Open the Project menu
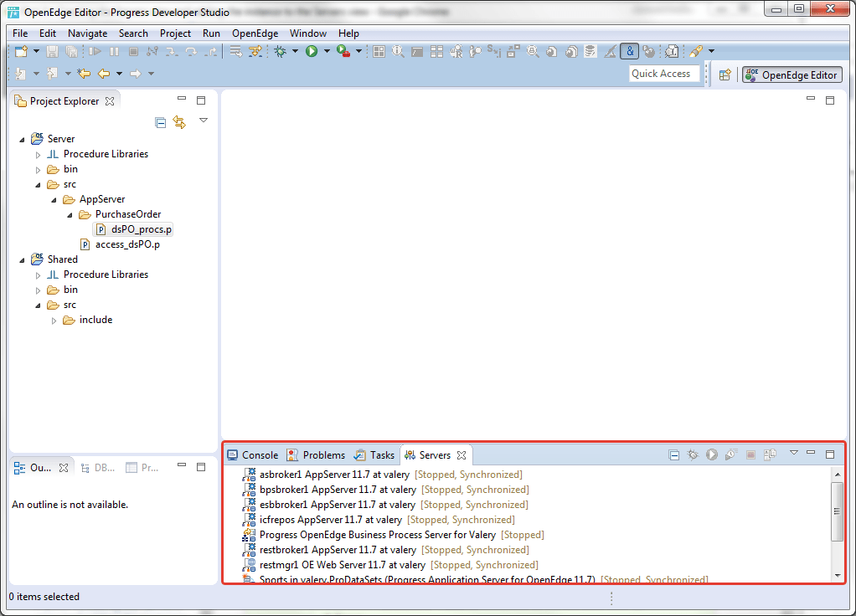This screenshot has width=856, height=616. click(175, 33)
